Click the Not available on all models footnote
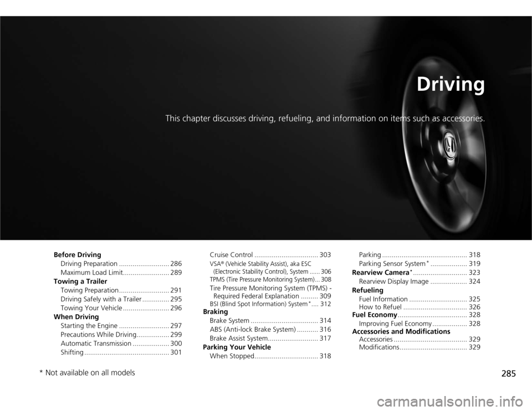 click(87, 373)
